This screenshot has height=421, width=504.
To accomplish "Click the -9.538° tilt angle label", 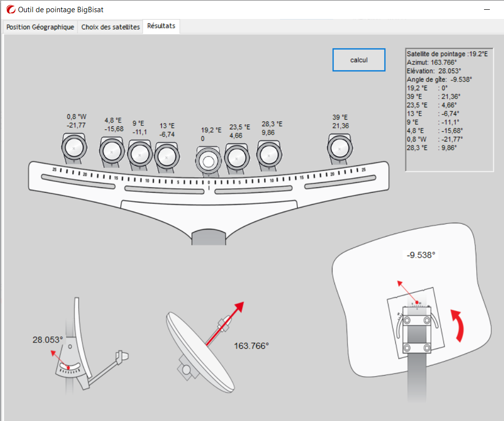I will pyautogui.click(x=421, y=255).
